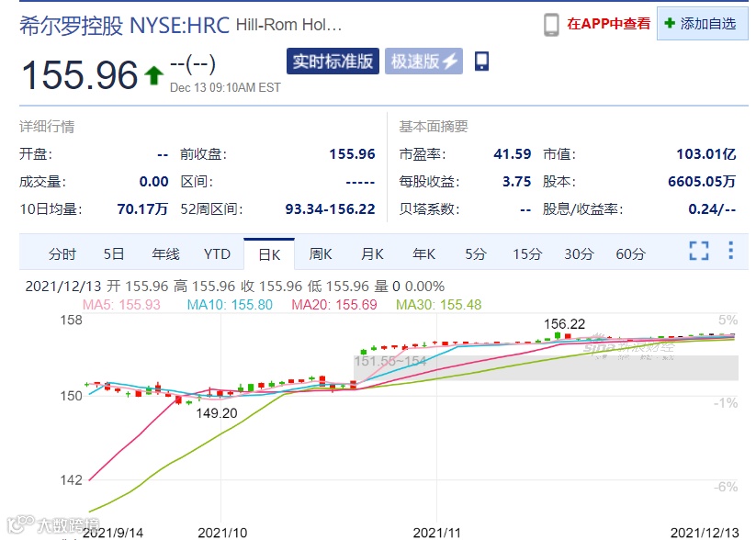Click the green plus icon in 添加自选
The width and height of the screenshot is (756, 540).
tap(670, 23)
